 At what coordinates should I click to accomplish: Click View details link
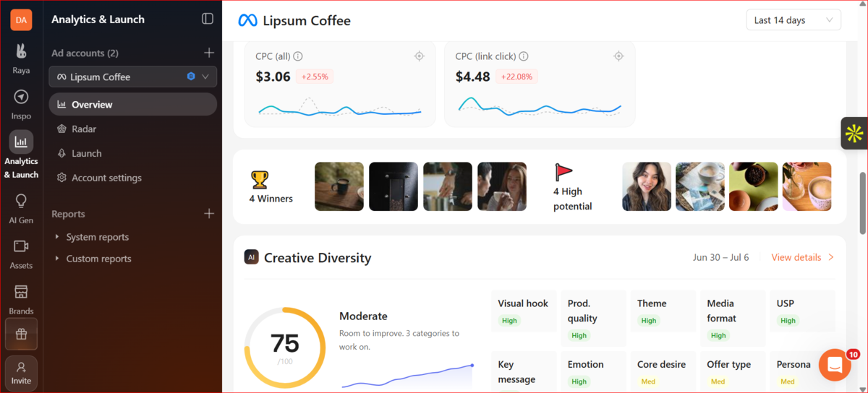(803, 257)
